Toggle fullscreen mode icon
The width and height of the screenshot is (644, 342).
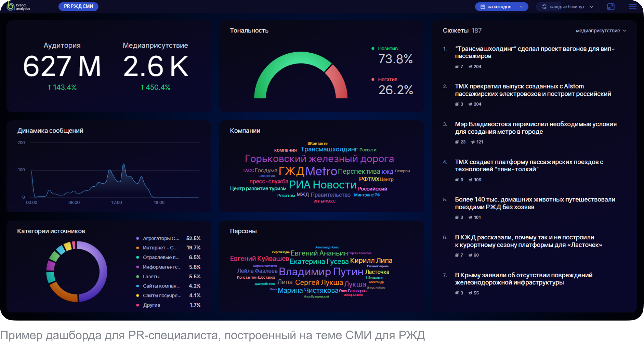611,7
